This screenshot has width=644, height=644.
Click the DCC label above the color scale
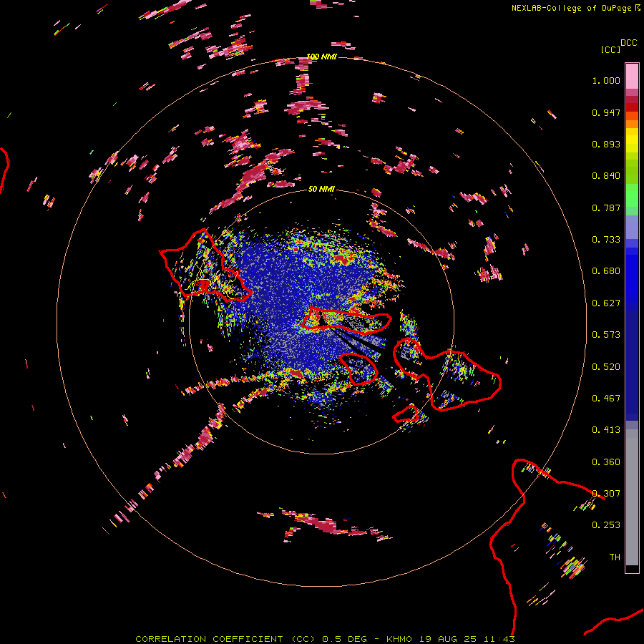pyautogui.click(x=628, y=43)
